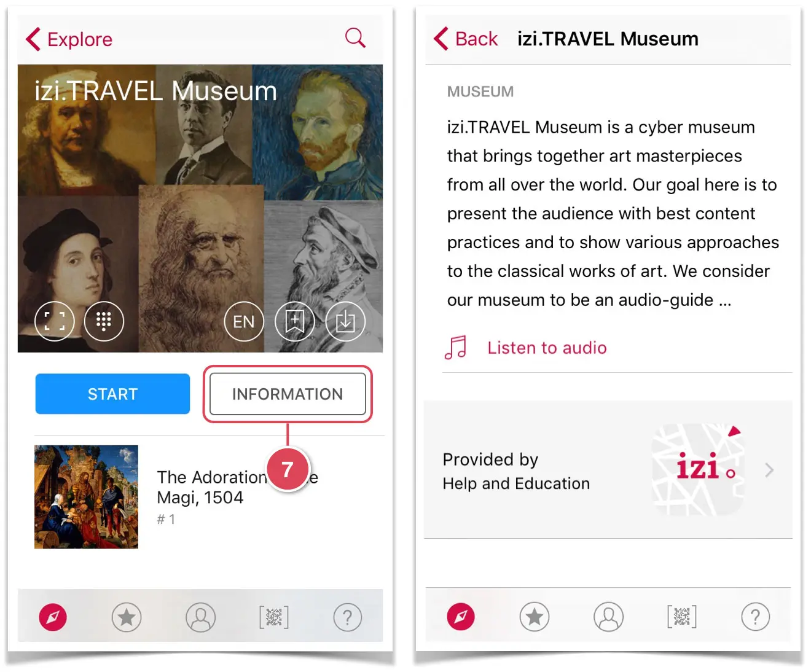811x672 pixels.
Task: Expand the Provided by chevron arrow
Action: tap(769, 471)
